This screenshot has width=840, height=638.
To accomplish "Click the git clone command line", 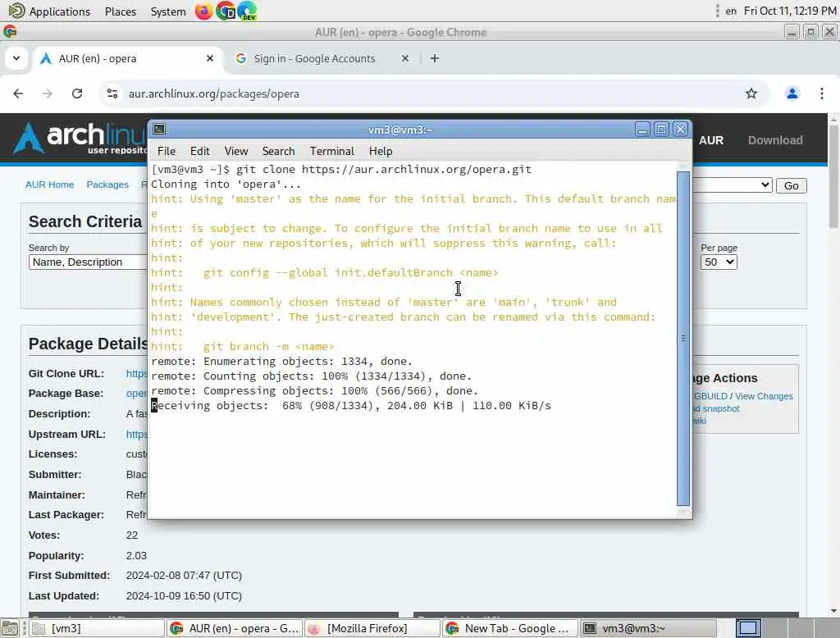I will (x=341, y=169).
